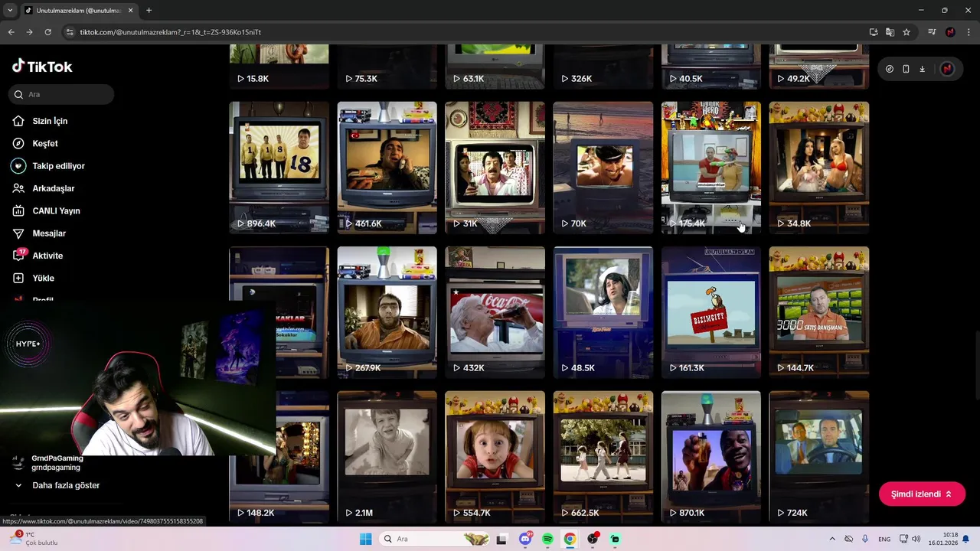
Task: Click the download desktop app icon in pill
Action: (x=922, y=69)
